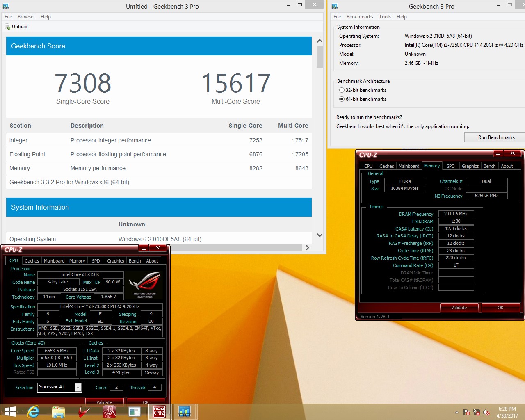Open Mainboard tab in CPU-Z memory window
Screen dimensions: 525x420
pos(409,166)
